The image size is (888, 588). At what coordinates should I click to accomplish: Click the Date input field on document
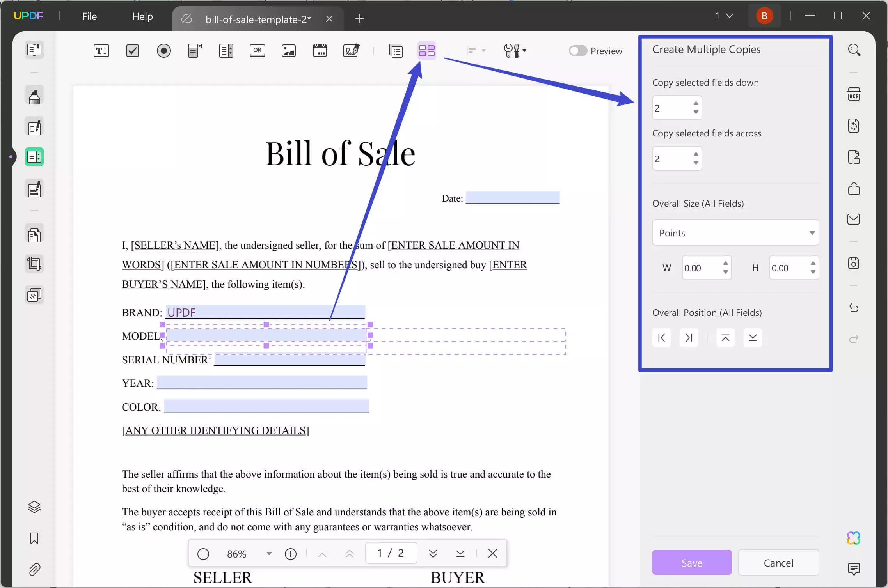513,197
